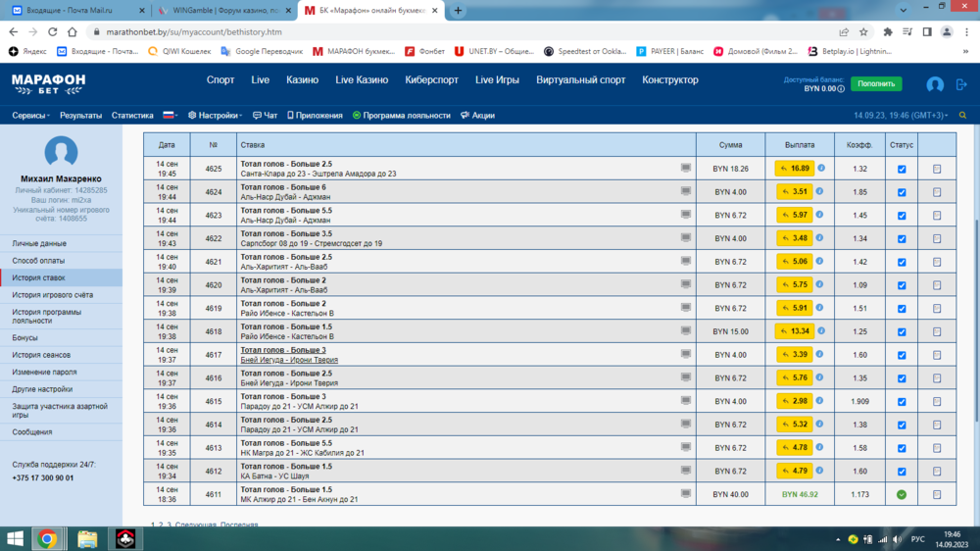Click the green won status icon for bet 4611
Screen dimensions: 980x551
point(902,495)
